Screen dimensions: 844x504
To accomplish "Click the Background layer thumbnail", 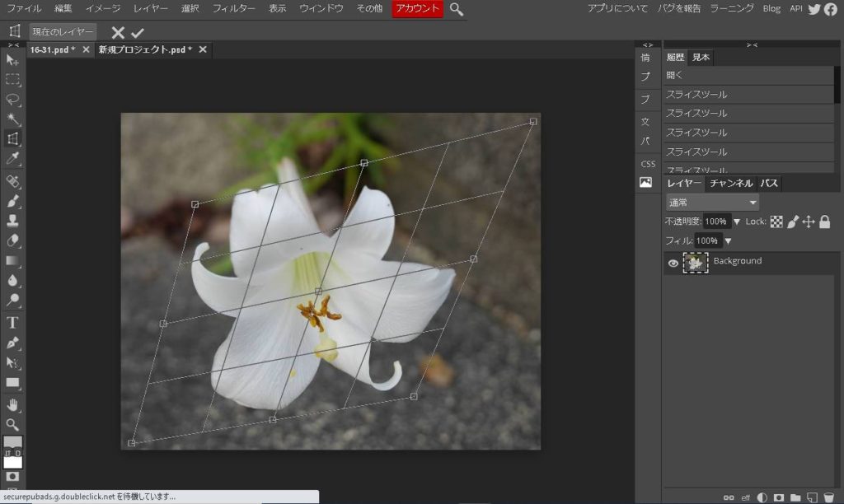I will click(x=696, y=263).
